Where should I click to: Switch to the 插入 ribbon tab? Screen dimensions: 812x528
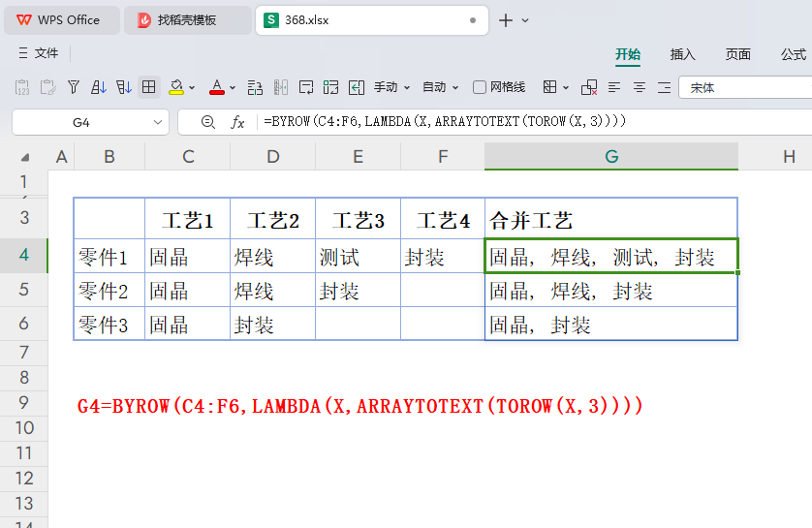pos(682,54)
